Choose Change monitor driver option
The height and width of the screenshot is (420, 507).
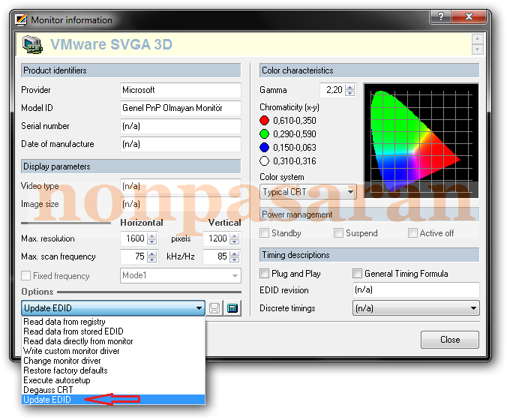point(113,361)
